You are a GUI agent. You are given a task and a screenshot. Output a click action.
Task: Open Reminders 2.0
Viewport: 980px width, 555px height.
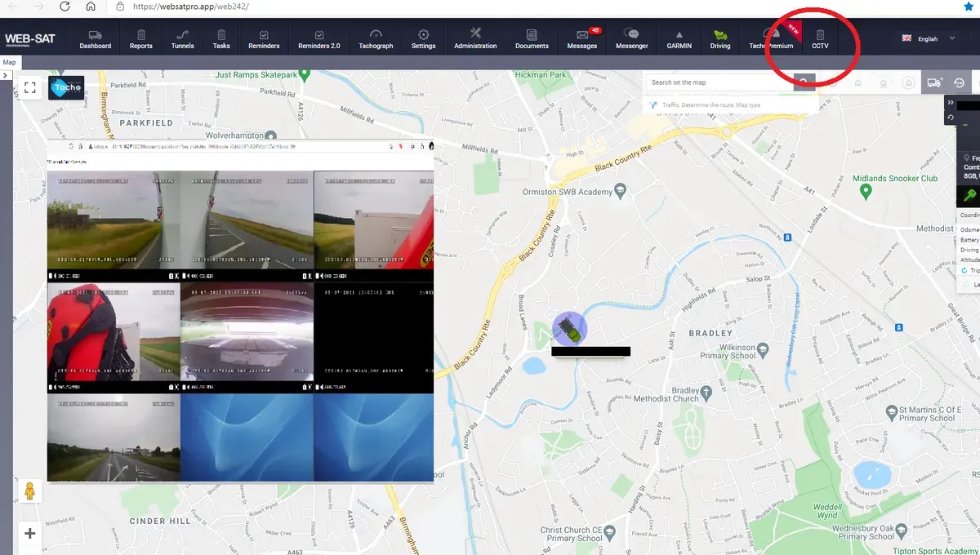(318, 38)
